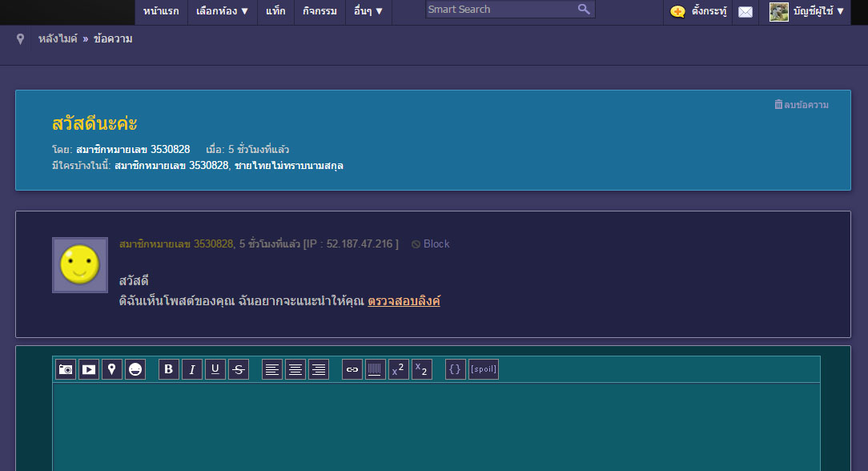Click the message title สวัสดีนะค่ะ
868x471 pixels.
click(94, 123)
